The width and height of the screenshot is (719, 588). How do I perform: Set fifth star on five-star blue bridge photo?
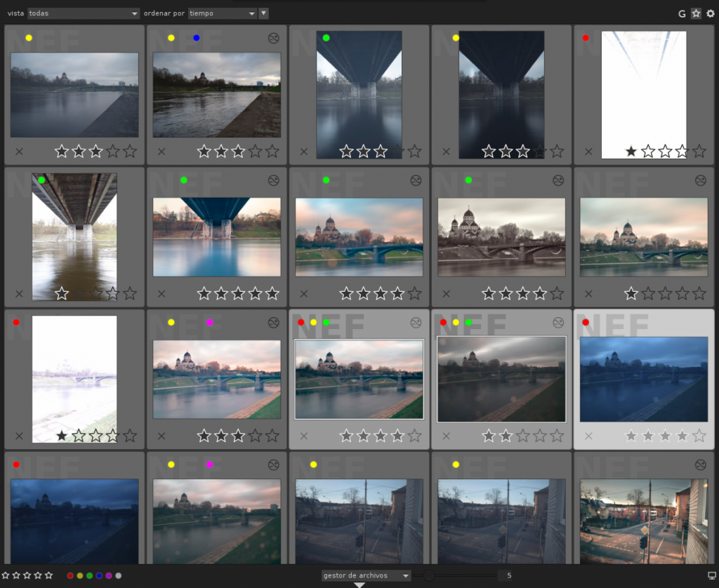pos(272,293)
